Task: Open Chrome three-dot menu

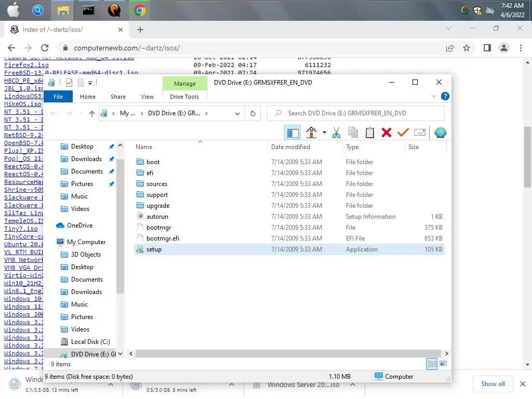Action: [x=521, y=48]
